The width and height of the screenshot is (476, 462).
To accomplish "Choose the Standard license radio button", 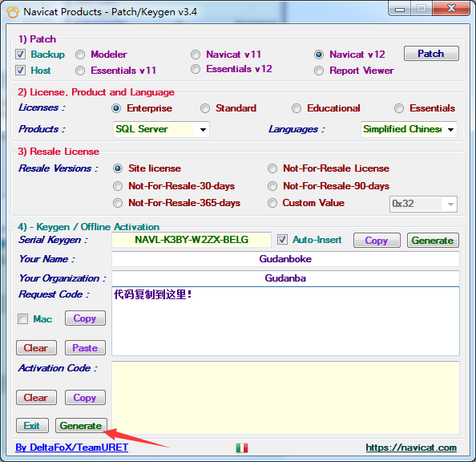I will (205, 108).
